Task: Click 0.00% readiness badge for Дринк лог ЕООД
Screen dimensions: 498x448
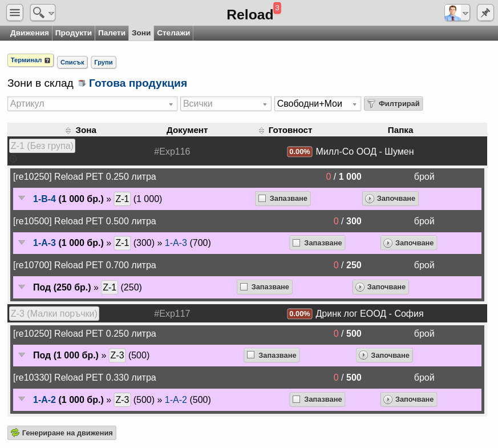Action: [x=299, y=314]
